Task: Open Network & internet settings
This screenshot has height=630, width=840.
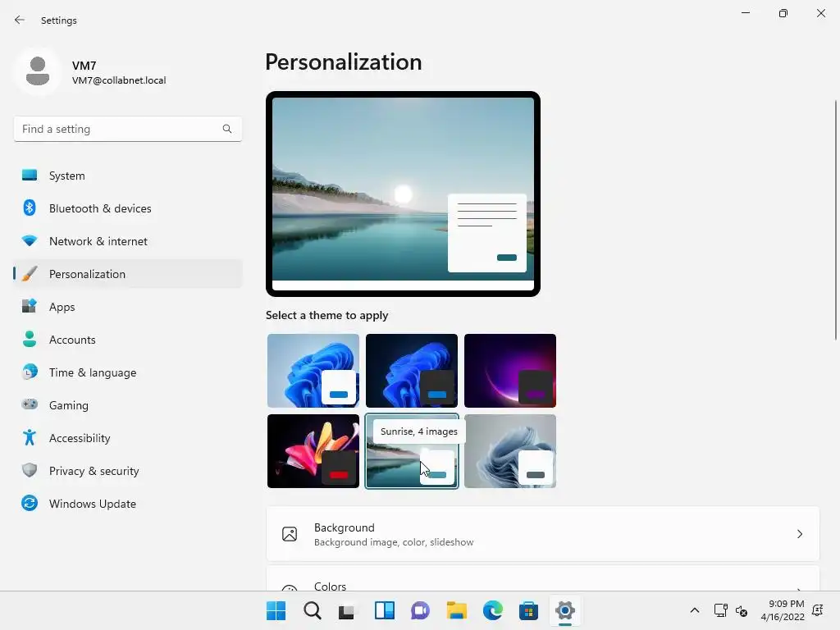Action: 128,241
